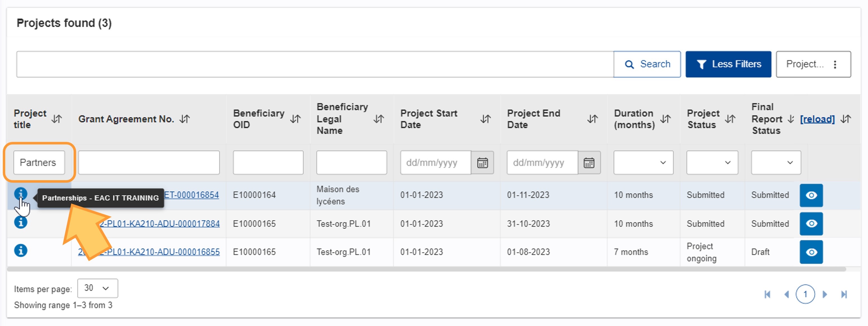Sort by Beneficiary OID column
This screenshot has height=326, width=868.
295,119
